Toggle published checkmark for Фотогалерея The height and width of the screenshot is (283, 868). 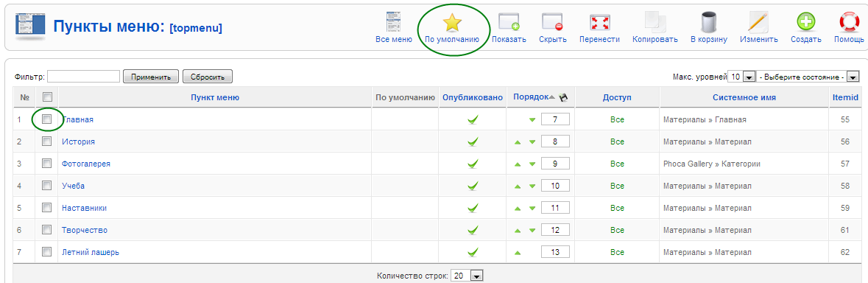click(472, 164)
